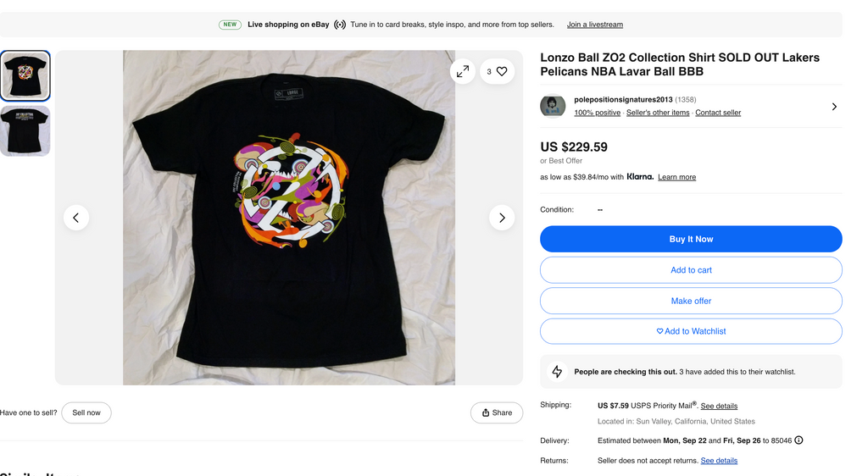Expand the product image to full view
Screen dimensions: 868x476
[462, 72]
